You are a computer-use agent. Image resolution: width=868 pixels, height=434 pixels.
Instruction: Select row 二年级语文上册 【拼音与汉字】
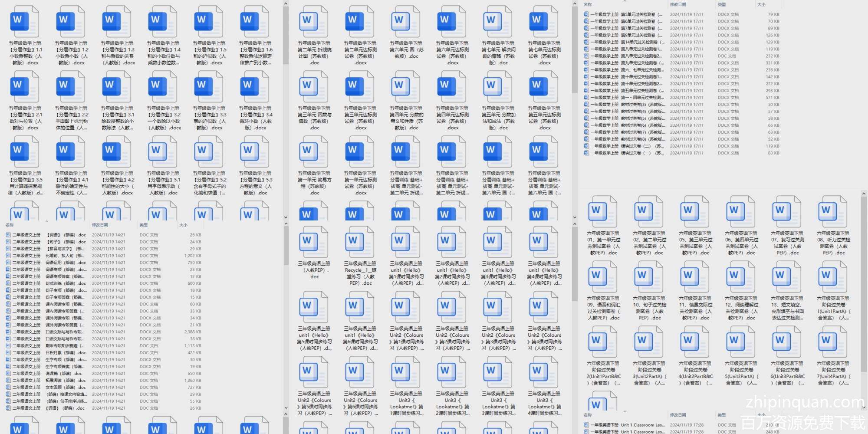[104, 249]
